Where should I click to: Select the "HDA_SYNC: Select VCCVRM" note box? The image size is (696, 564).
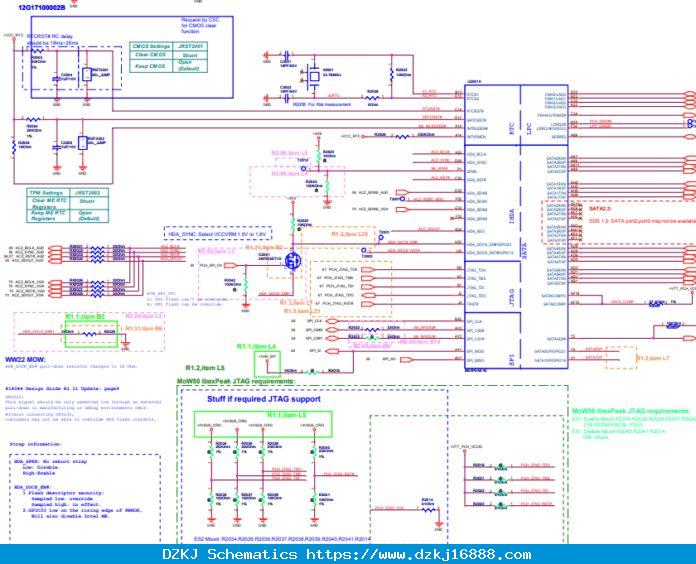[x=218, y=233]
